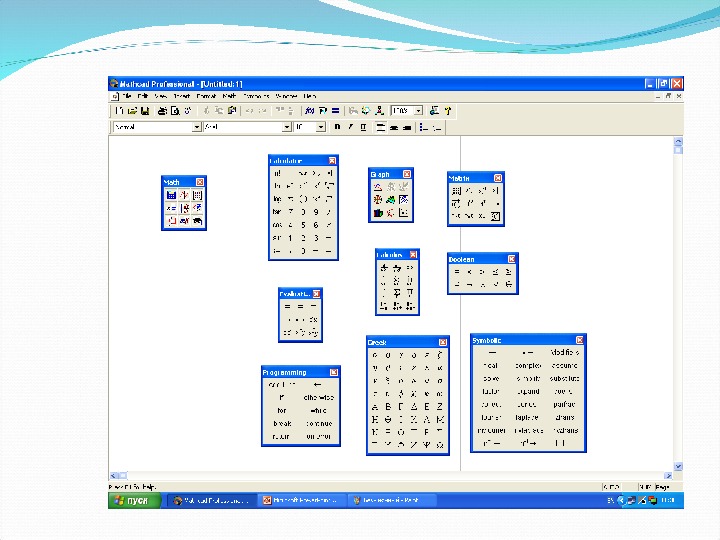
Task: Insert summation operator in Calculus palette
Action: coord(397,292)
